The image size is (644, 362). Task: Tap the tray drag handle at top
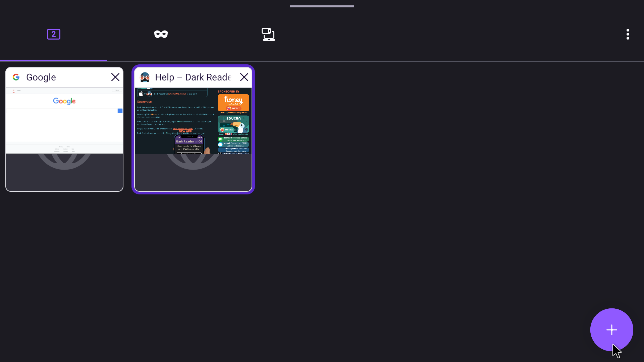coord(322,6)
